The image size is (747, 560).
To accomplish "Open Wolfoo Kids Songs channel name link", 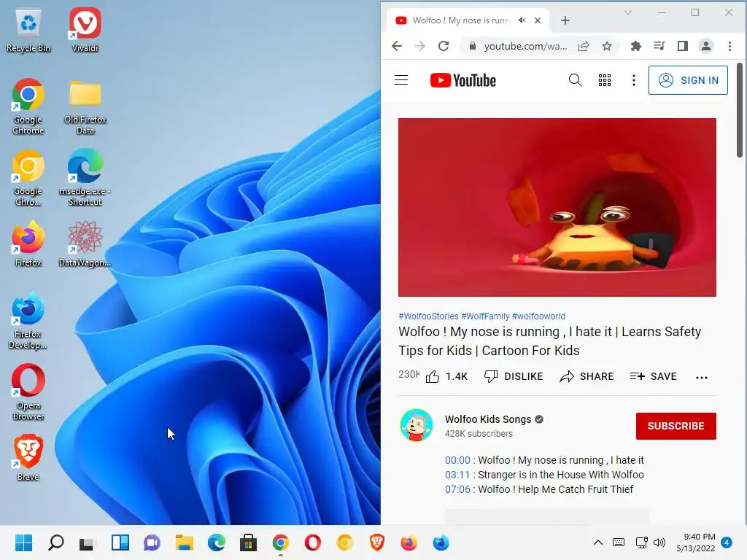I will [488, 419].
